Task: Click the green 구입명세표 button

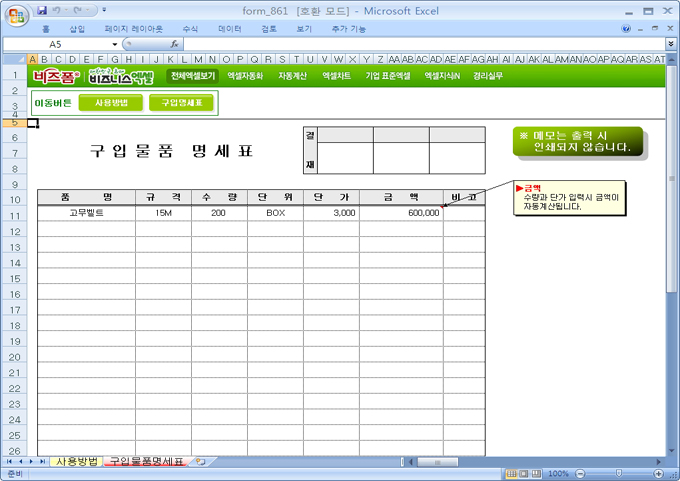Action: (182, 102)
